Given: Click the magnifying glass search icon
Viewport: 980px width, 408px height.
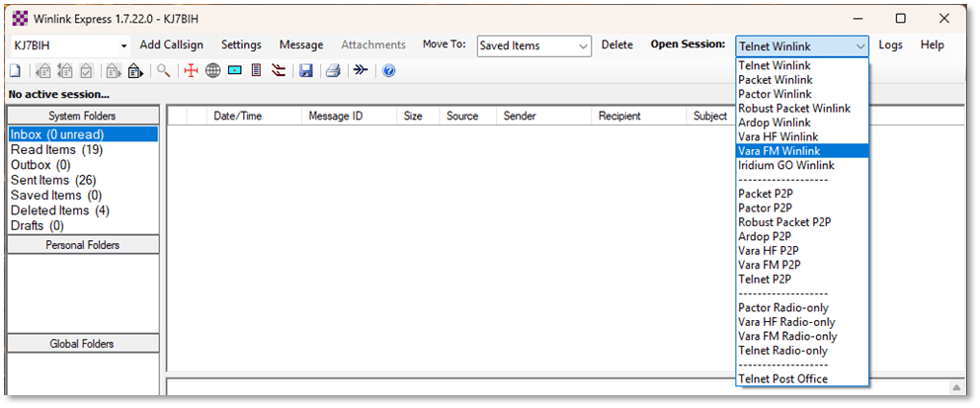Looking at the screenshot, I should (x=164, y=71).
